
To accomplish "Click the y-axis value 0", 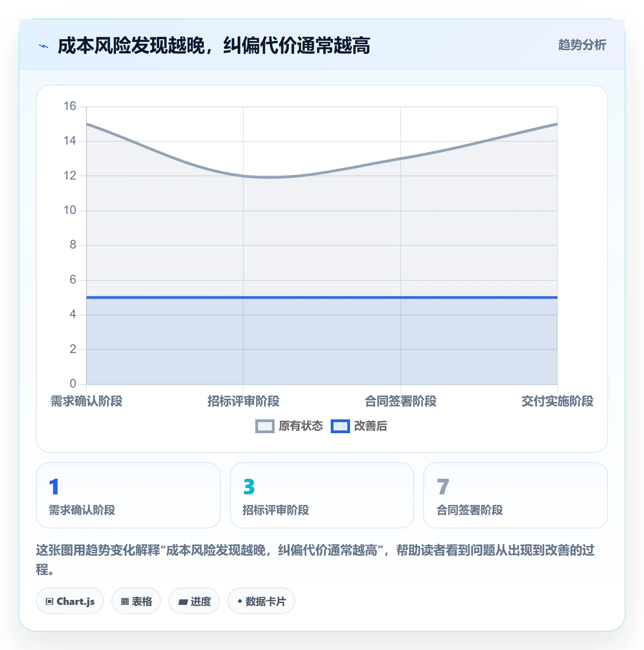I will pyautogui.click(x=73, y=384).
